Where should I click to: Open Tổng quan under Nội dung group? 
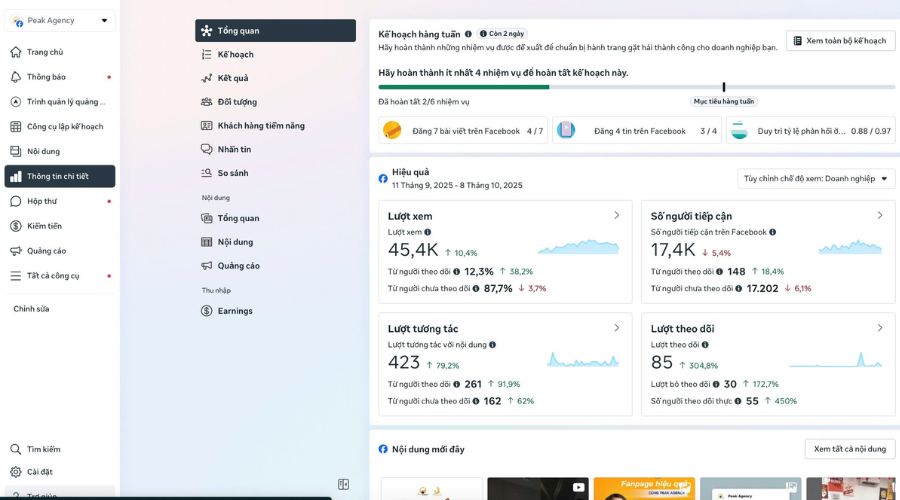[276, 218]
